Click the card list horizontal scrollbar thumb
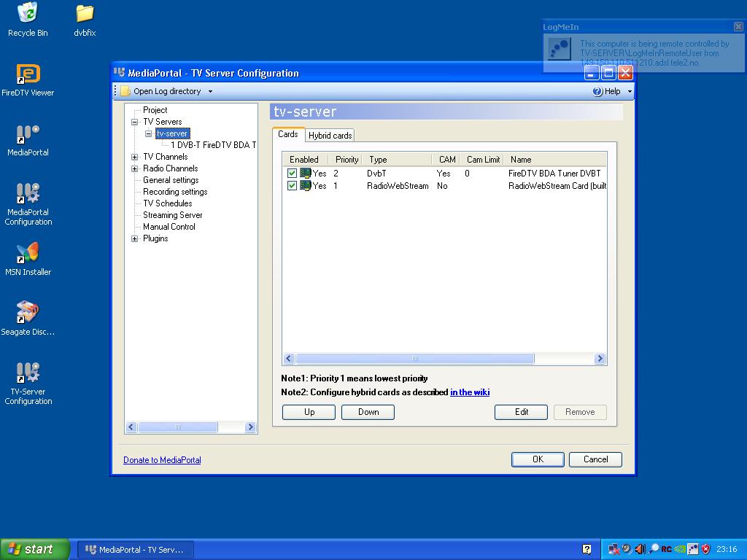Image resolution: width=747 pixels, height=560 pixels. click(414, 359)
